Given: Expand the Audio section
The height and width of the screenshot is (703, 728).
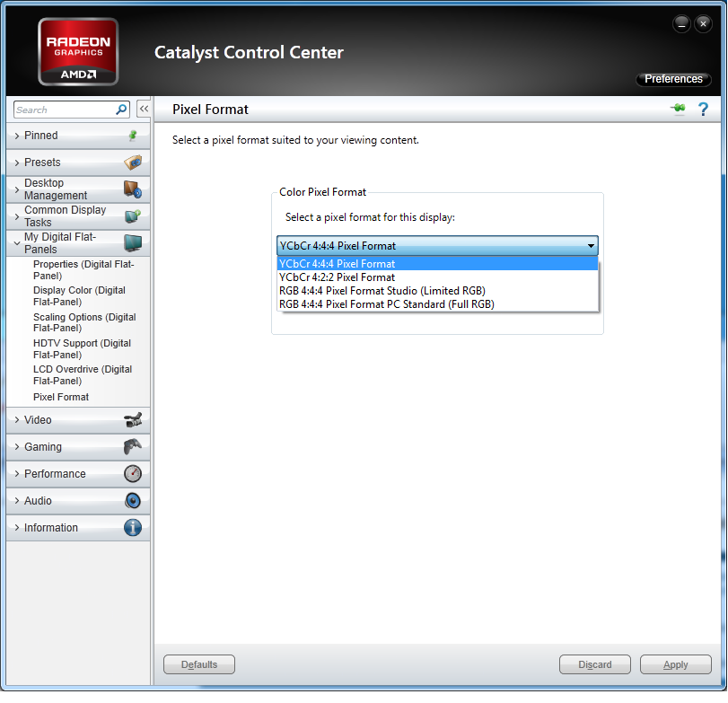Looking at the screenshot, I should point(17,501).
